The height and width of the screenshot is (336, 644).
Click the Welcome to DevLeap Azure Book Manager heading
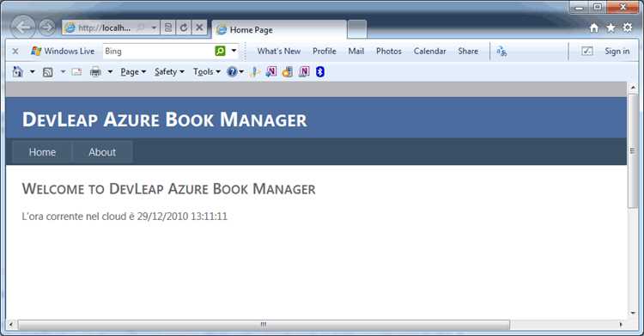point(168,189)
